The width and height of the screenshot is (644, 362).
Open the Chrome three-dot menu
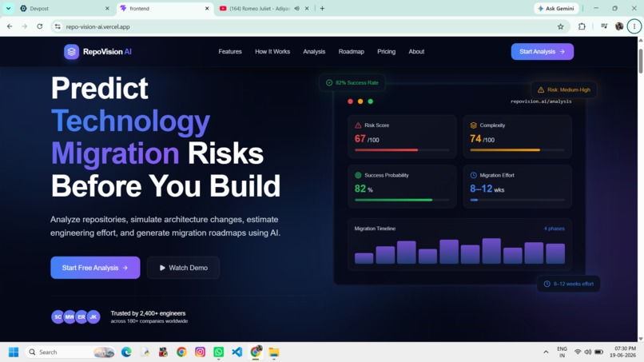[x=634, y=26]
